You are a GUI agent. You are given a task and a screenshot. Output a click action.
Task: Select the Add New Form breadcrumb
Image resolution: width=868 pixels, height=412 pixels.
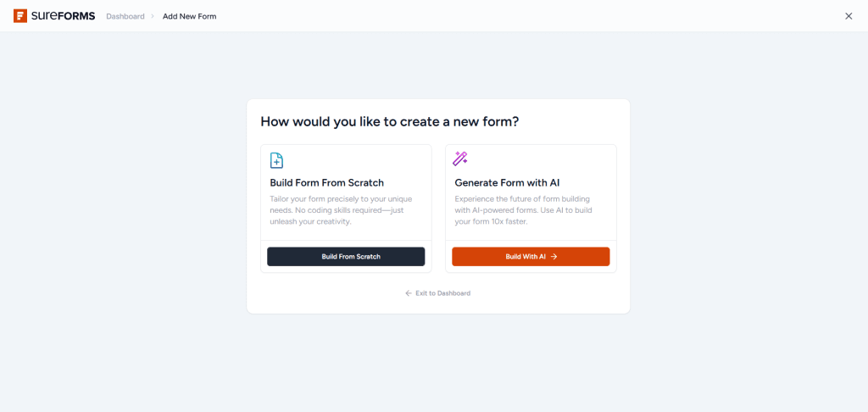point(189,16)
